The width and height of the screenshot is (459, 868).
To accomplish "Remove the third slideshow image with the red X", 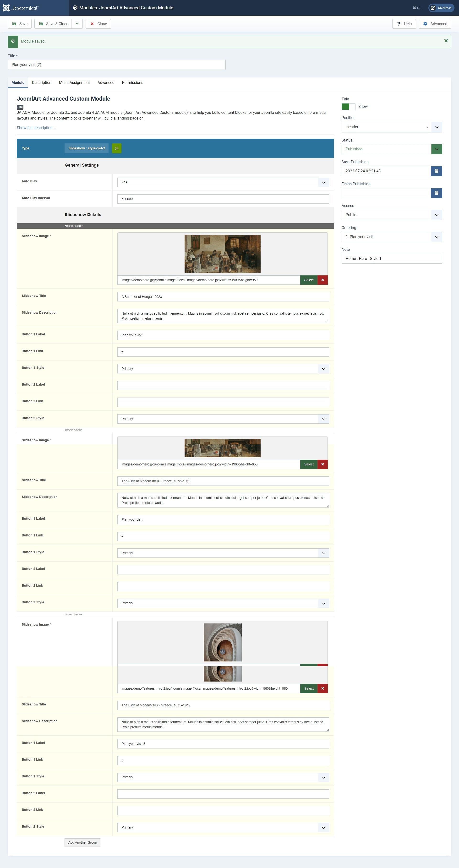I will tap(322, 688).
